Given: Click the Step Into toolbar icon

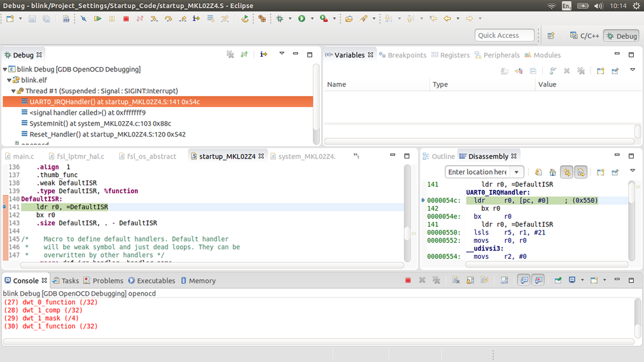Looking at the screenshot, I should [154, 19].
